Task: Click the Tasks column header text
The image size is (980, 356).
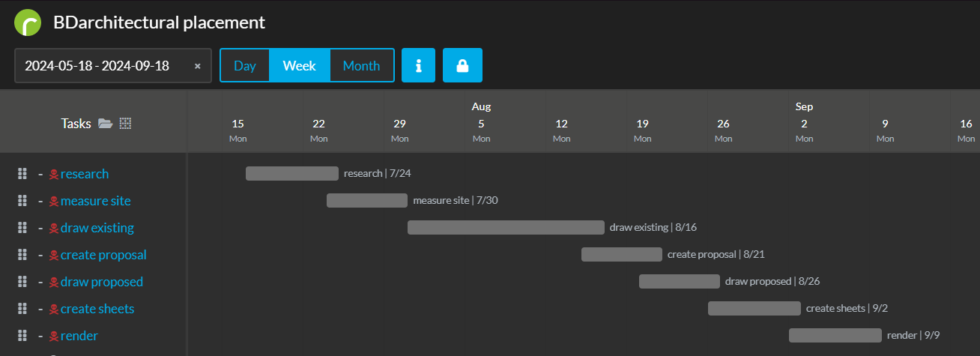Action: coord(76,124)
